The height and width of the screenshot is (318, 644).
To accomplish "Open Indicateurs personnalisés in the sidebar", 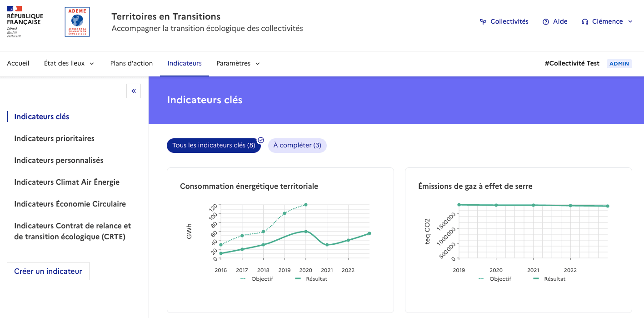I will [59, 160].
